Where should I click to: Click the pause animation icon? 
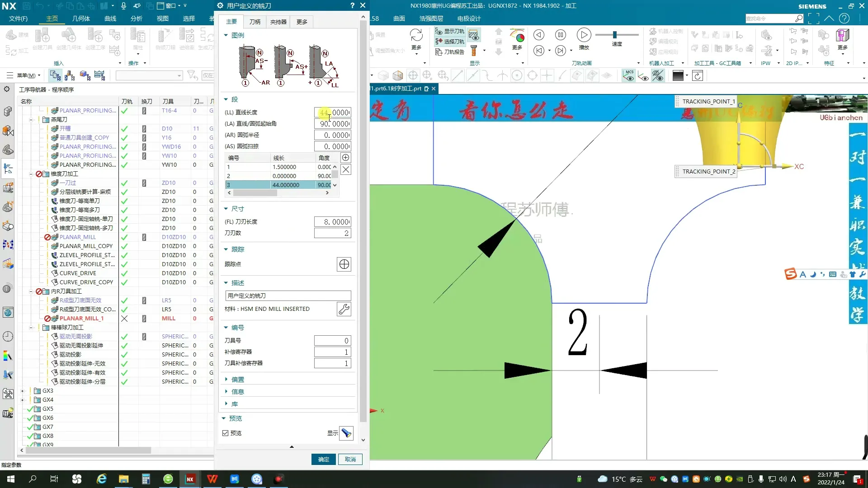tap(561, 35)
